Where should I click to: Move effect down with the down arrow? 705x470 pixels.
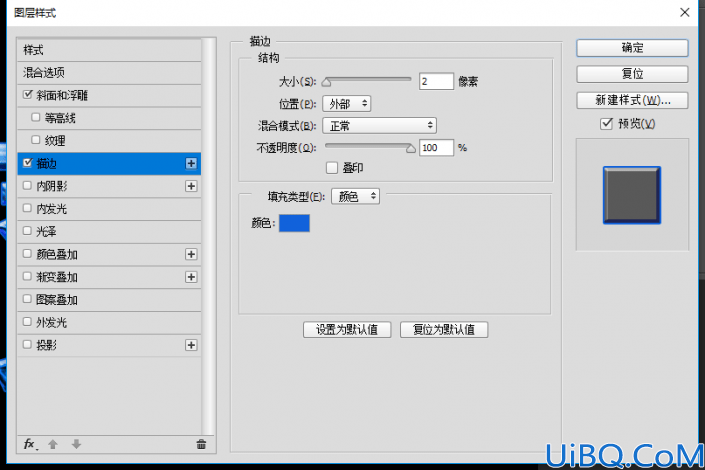[76, 444]
